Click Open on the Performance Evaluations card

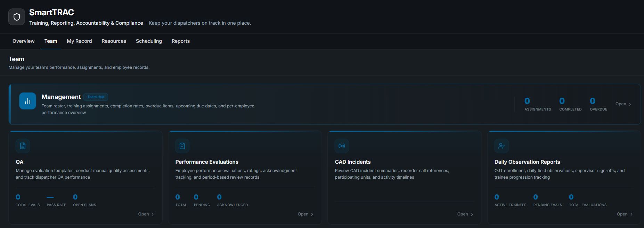pyautogui.click(x=305, y=214)
